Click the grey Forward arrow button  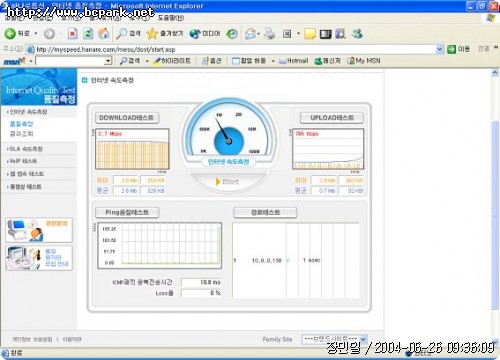point(49,34)
